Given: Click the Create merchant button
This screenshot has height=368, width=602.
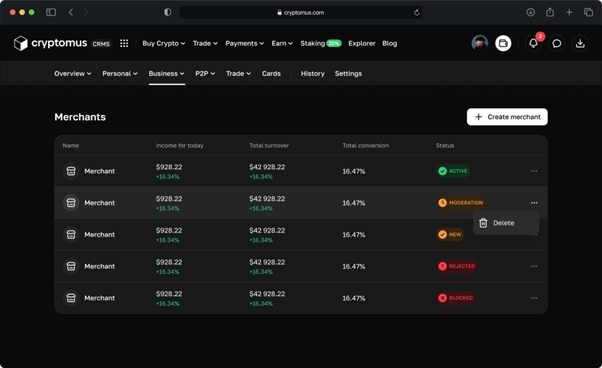Looking at the screenshot, I should (507, 117).
